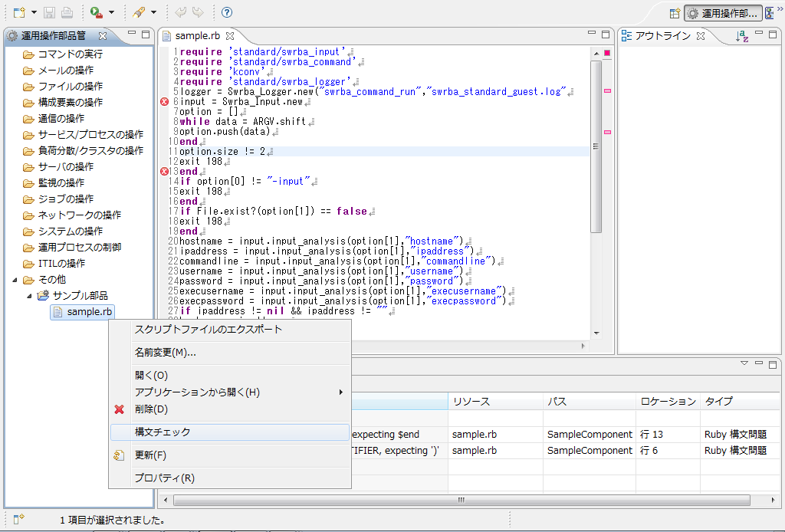The height and width of the screenshot is (532, 785).
Task: Select sample.rb in the tree
Action: click(x=83, y=312)
